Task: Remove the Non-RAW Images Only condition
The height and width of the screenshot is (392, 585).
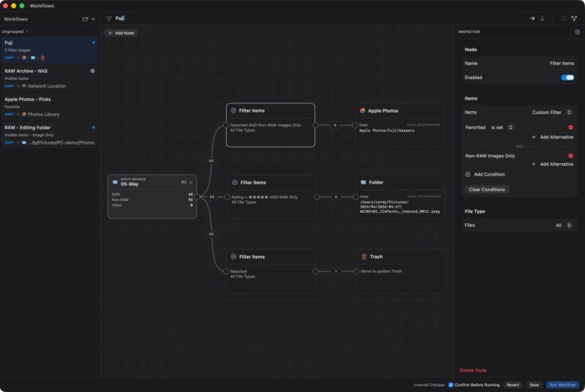Action: [571, 156]
